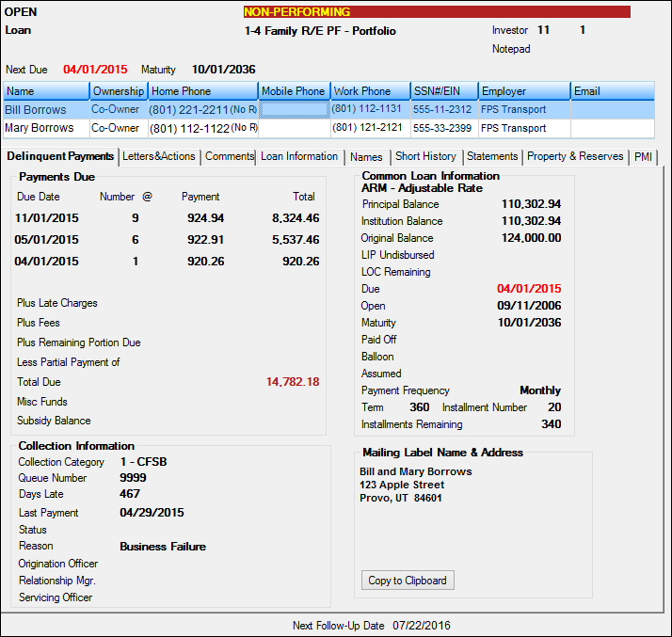The image size is (672, 637).
Task: Click the Reason value Business Failure
Action: pyautogui.click(x=163, y=547)
